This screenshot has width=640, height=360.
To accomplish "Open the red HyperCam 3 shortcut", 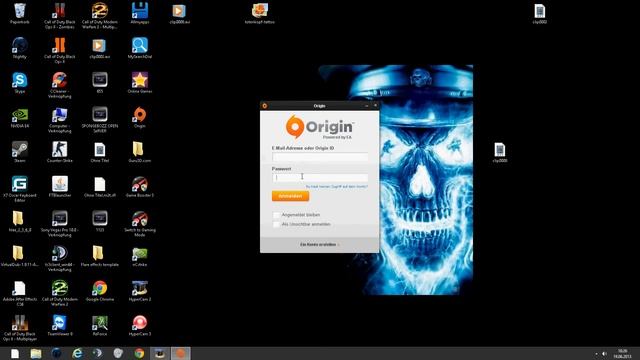I will (140, 325).
